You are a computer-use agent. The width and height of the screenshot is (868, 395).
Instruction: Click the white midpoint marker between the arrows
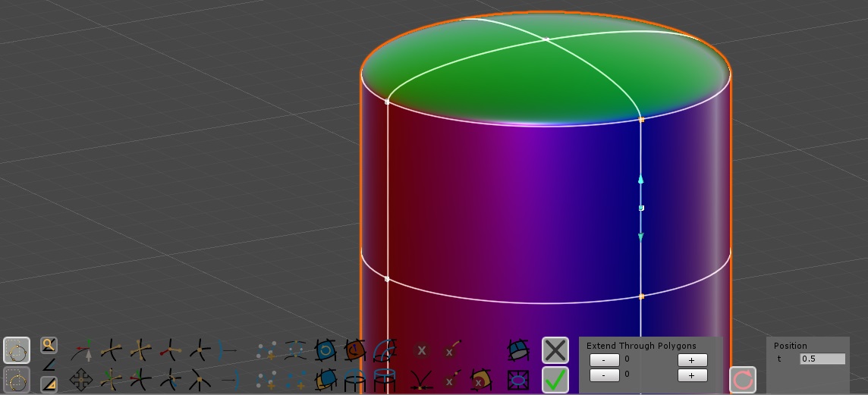(641, 208)
